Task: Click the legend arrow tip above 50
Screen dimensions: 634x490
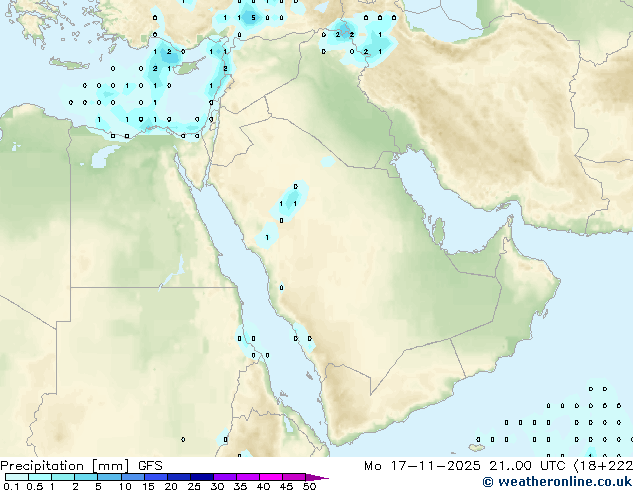Action: click(x=317, y=477)
